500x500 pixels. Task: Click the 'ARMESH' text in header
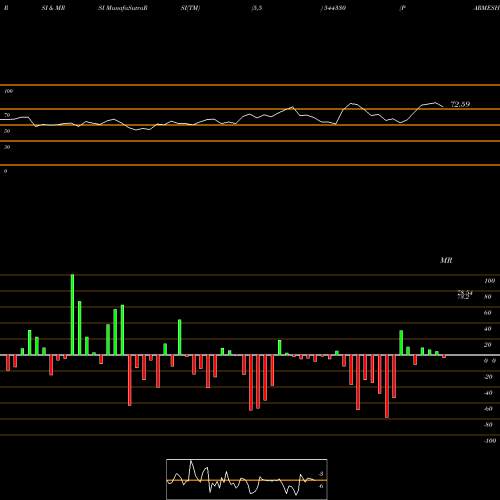[486, 8]
